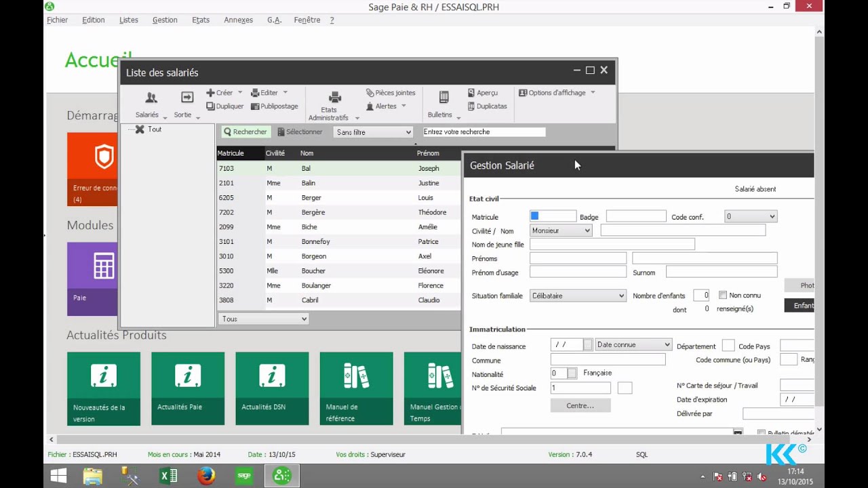Click the Erreur de connexion shield tile
868x488 pixels.
(x=93, y=169)
